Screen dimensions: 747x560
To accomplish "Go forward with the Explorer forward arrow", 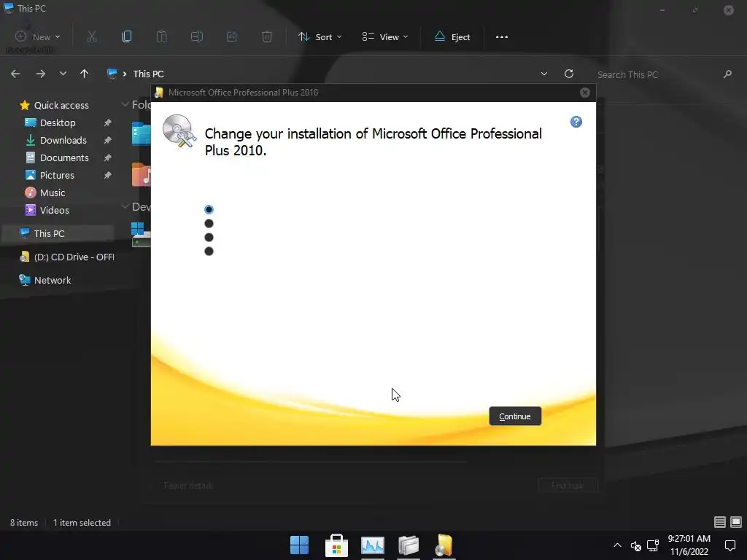I will tap(41, 74).
